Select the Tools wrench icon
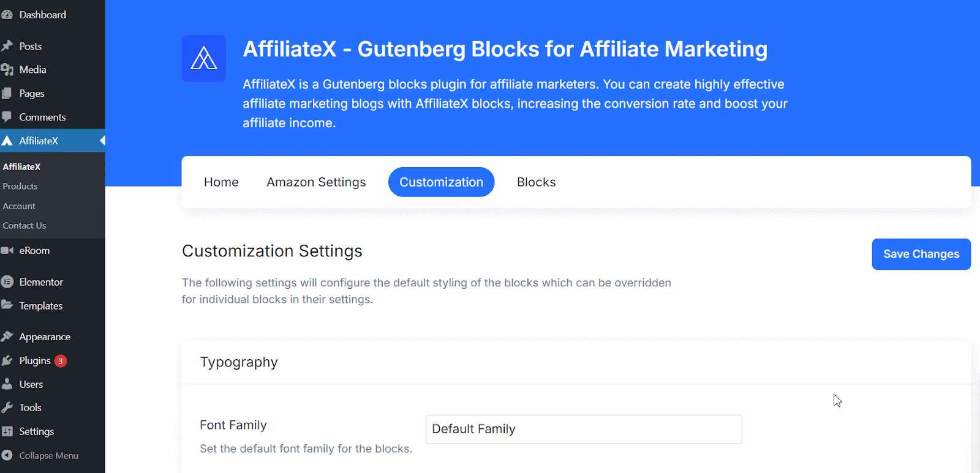980x473 pixels. (x=9, y=407)
